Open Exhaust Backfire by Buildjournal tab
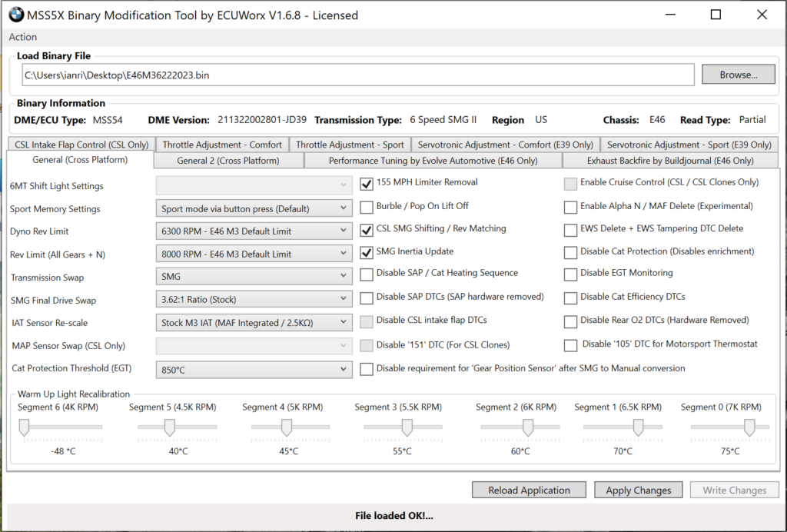787x532 pixels. [x=670, y=161]
